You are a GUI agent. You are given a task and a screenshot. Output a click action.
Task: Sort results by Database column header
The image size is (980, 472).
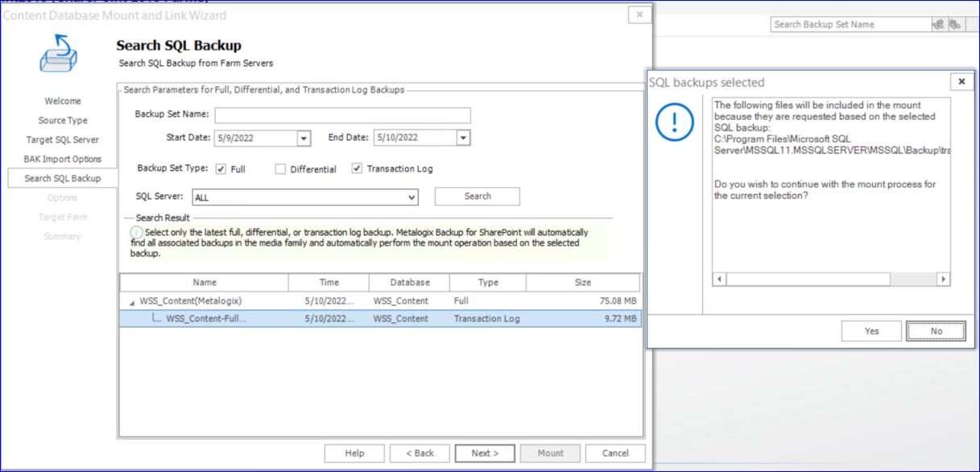point(409,283)
